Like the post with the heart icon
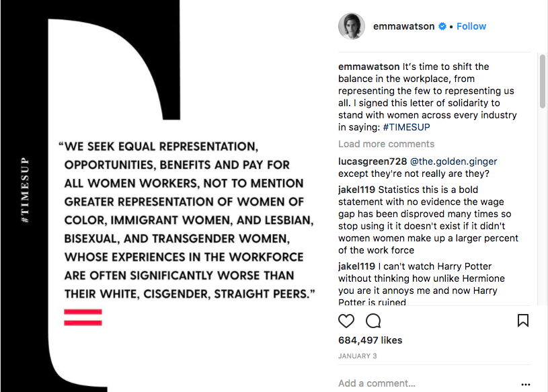Viewport: 548px width, 392px height. point(346,321)
